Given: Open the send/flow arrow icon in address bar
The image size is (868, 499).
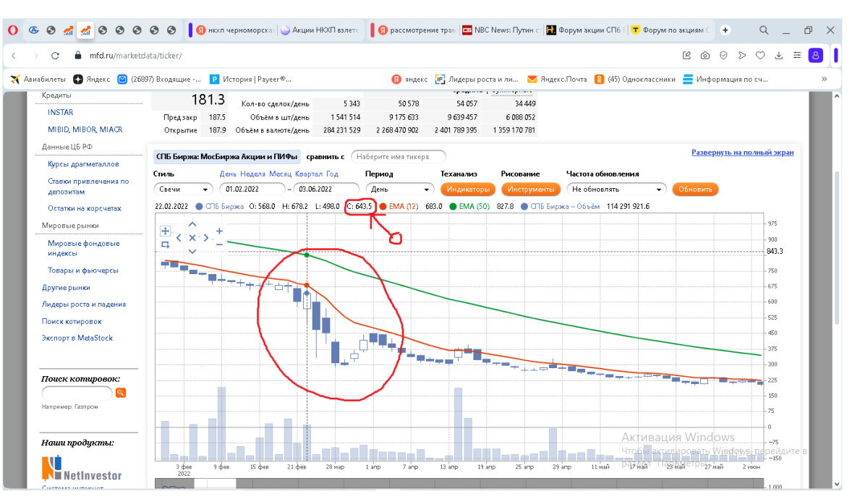Looking at the screenshot, I should tap(741, 55).
